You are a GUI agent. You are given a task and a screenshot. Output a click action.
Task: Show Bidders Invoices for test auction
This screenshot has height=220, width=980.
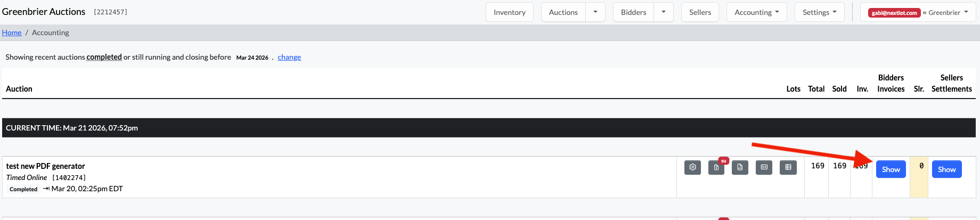pyautogui.click(x=891, y=169)
